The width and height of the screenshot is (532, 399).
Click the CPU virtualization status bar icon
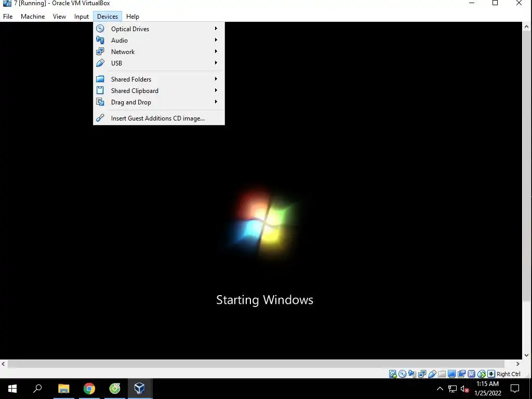(471, 374)
